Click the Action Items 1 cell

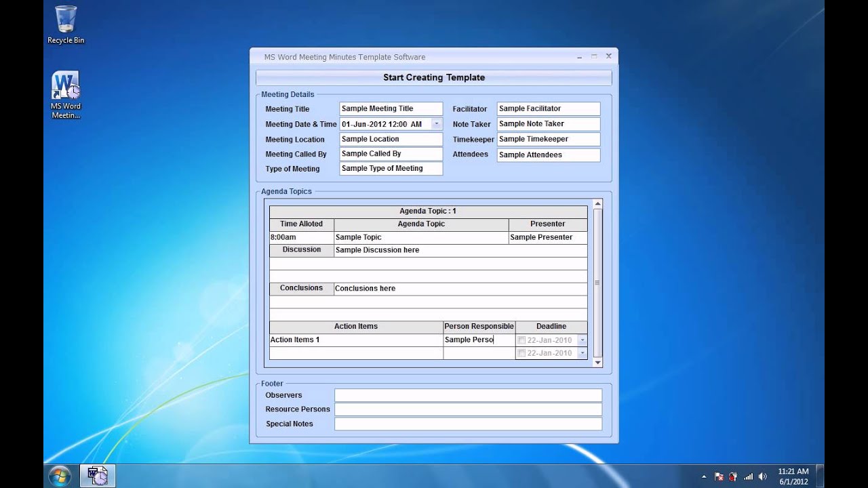(x=356, y=340)
